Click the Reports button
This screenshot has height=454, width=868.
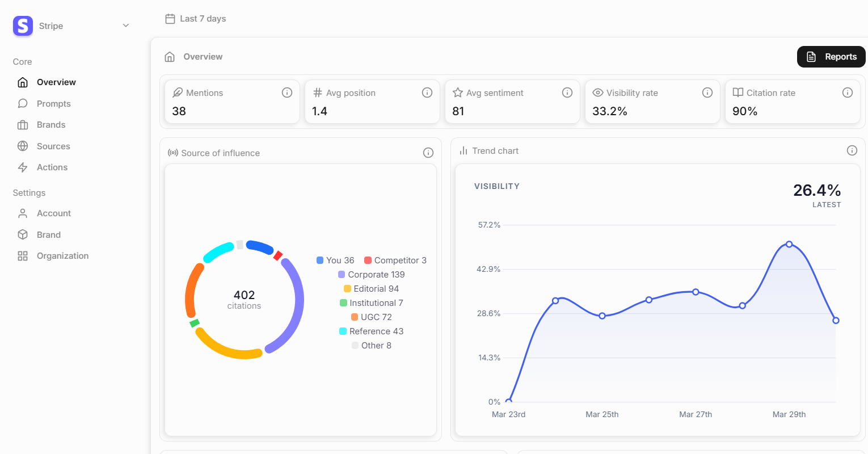(831, 57)
